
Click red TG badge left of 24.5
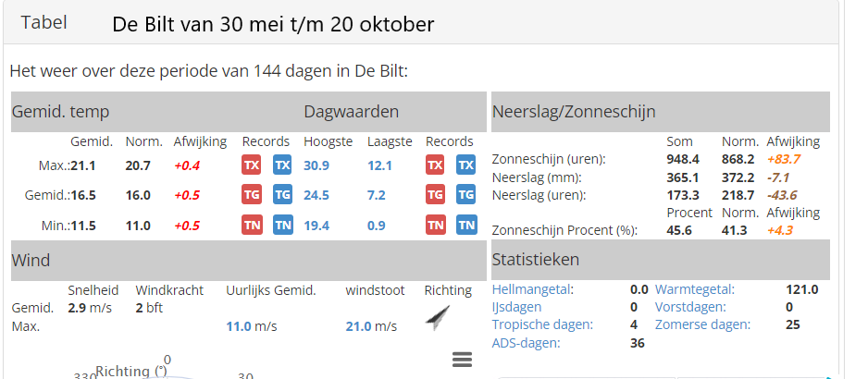point(252,195)
